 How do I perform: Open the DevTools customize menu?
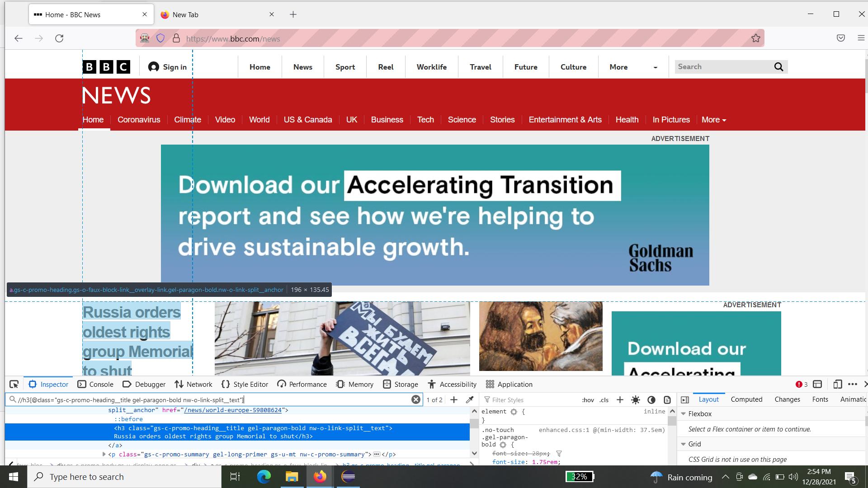[x=853, y=385]
